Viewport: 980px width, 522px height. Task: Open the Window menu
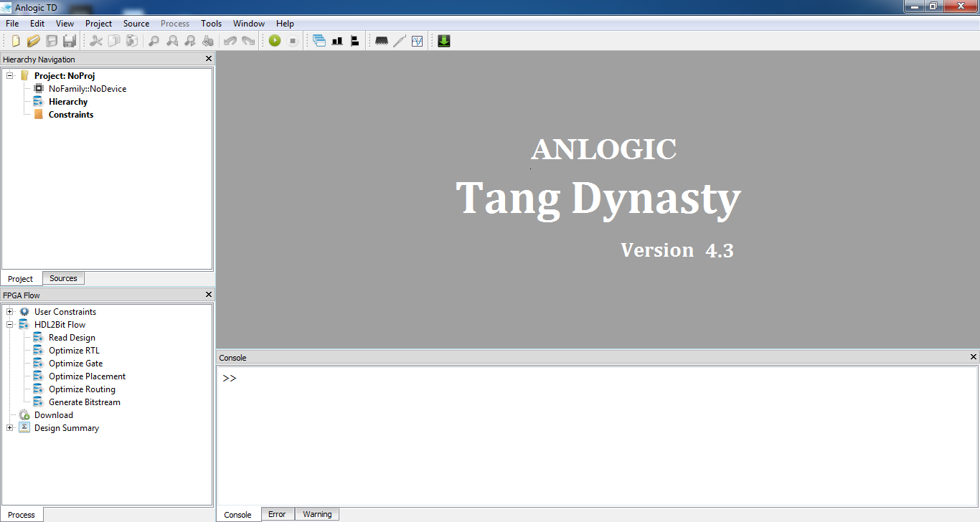point(249,24)
